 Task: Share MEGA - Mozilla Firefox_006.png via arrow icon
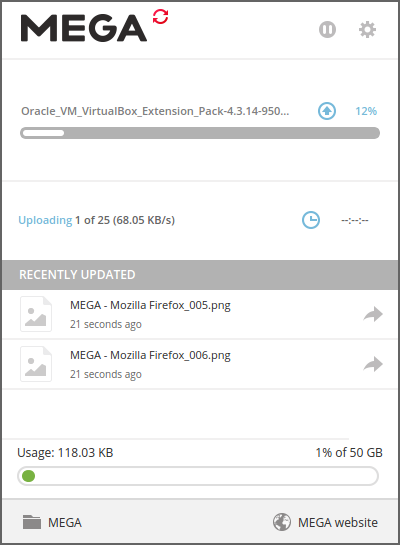373,364
